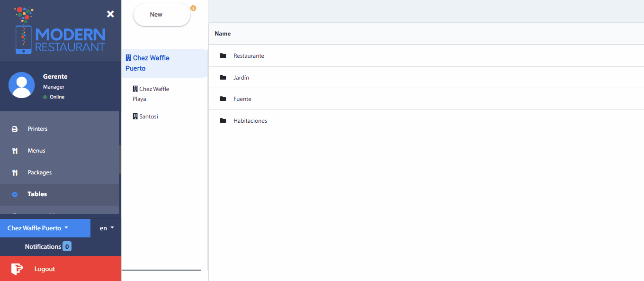Select the Fuente folder icon

(223, 99)
